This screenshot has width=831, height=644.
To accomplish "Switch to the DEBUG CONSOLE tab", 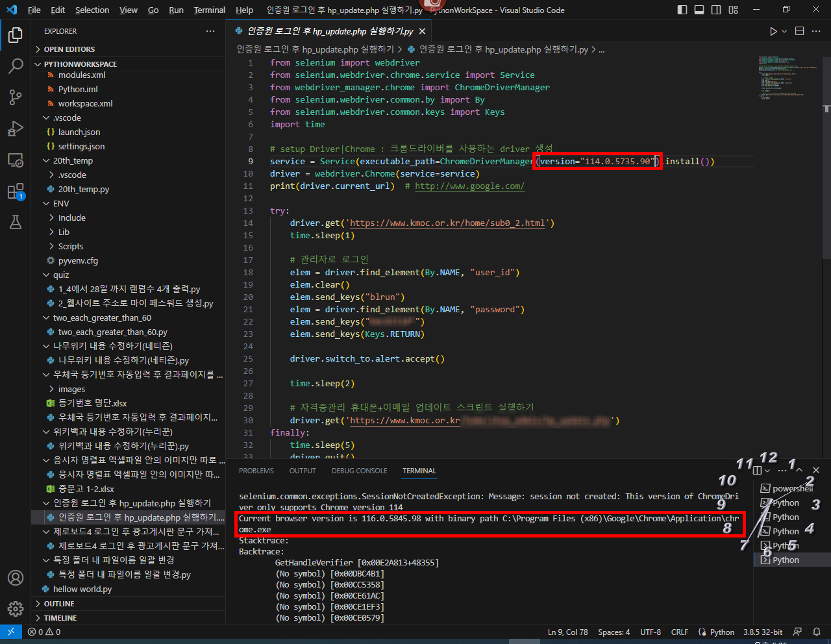I will click(x=359, y=471).
